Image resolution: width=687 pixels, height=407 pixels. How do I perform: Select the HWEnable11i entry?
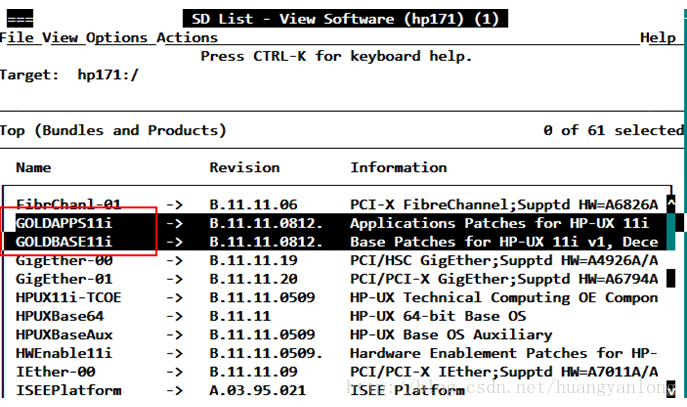coord(64,353)
